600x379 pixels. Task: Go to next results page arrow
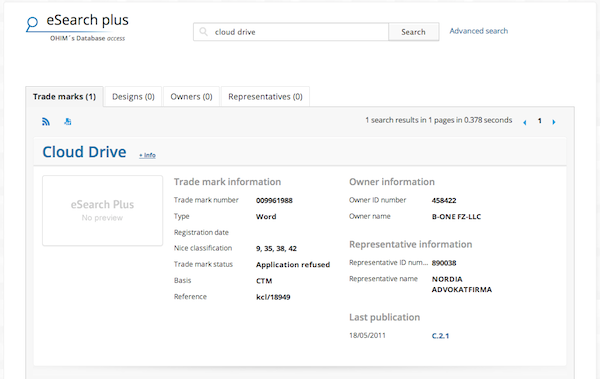[x=554, y=123]
